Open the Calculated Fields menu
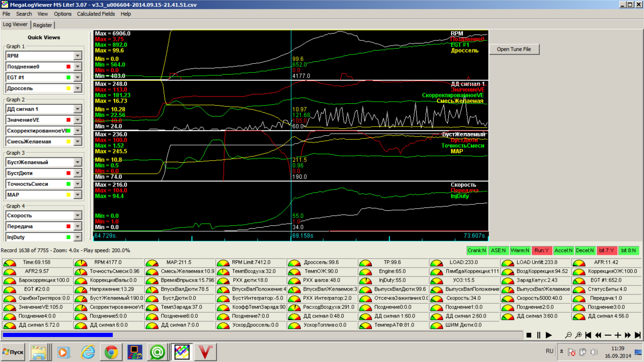Screen dimensions: 644x362 (96, 14)
